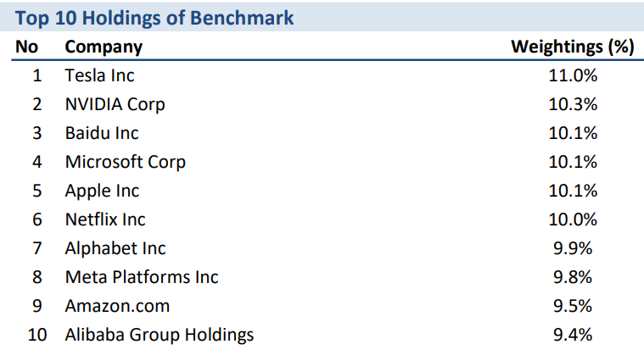This screenshot has width=644, height=361.
Task: Select the Tesla Inc company name
Action: 99,75
